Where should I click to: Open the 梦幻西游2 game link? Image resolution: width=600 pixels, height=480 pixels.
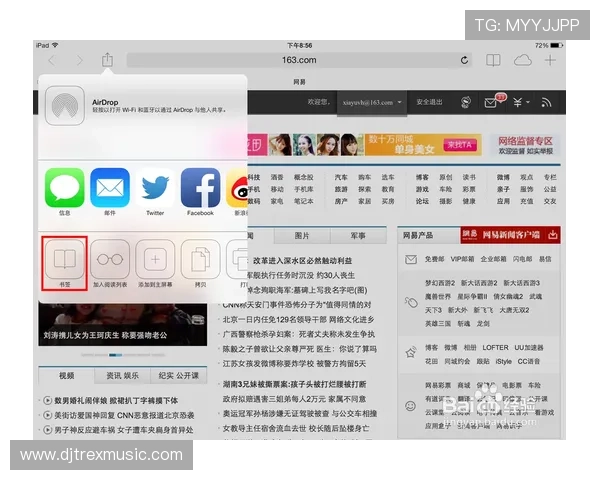point(440,283)
